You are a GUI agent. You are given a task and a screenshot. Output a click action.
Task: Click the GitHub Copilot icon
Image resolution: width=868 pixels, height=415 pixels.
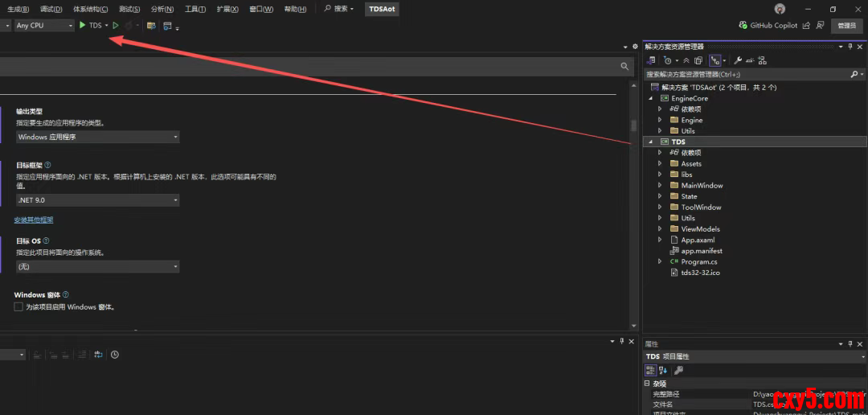click(743, 26)
